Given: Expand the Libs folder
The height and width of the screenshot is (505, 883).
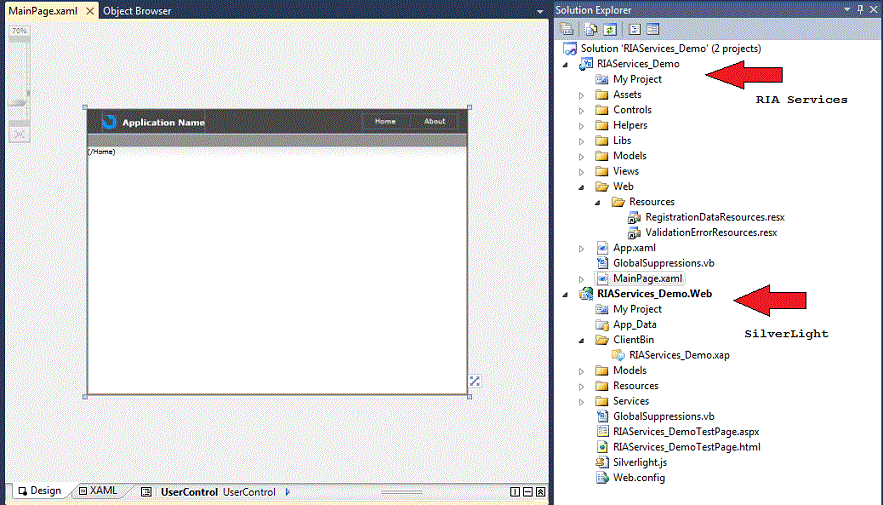Looking at the screenshot, I should point(581,141).
